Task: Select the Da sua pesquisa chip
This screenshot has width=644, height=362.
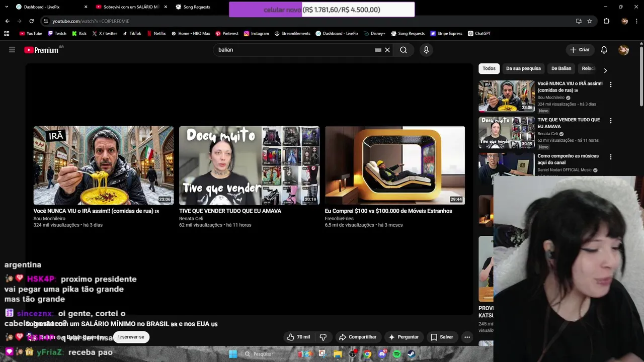Action: coord(523,68)
